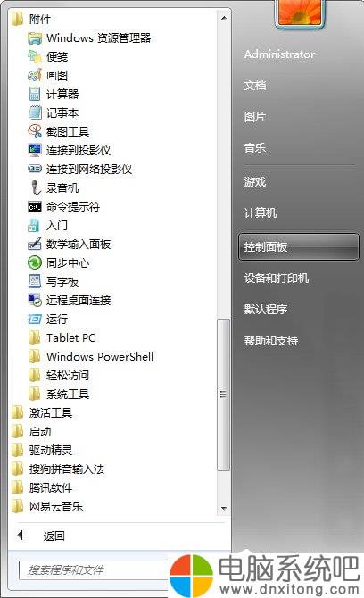The height and width of the screenshot is (598, 364).
Task: Open 便笺 sticky notes icon
Action: click(35, 56)
